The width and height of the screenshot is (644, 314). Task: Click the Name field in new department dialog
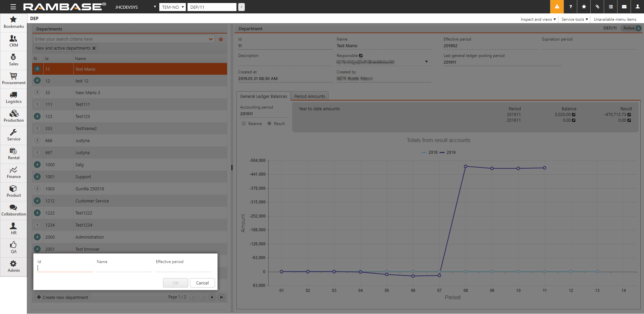tap(124, 268)
